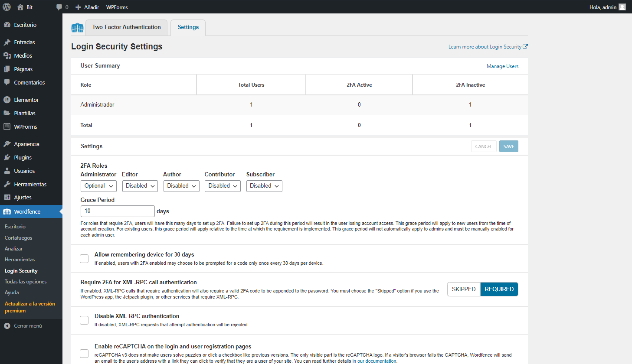Open the Administrator 2FA role dropdown
Viewport: 632px width, 364px height.
[98, 186]
